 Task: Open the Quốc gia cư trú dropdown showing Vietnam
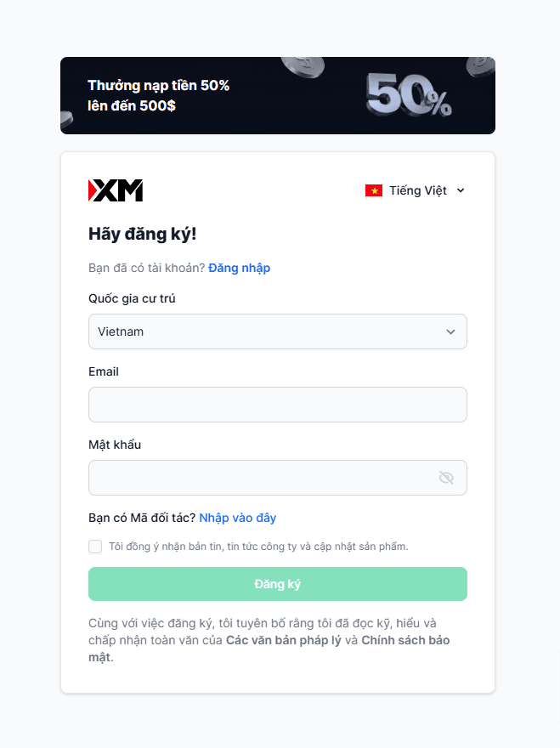[278, 331]
